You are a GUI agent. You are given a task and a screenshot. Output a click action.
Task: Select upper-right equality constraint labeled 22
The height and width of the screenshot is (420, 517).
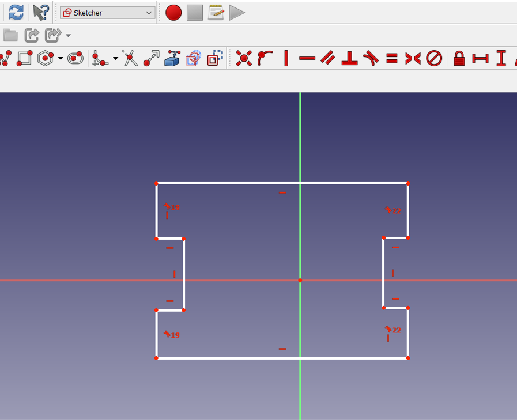[x=393, y=210]
